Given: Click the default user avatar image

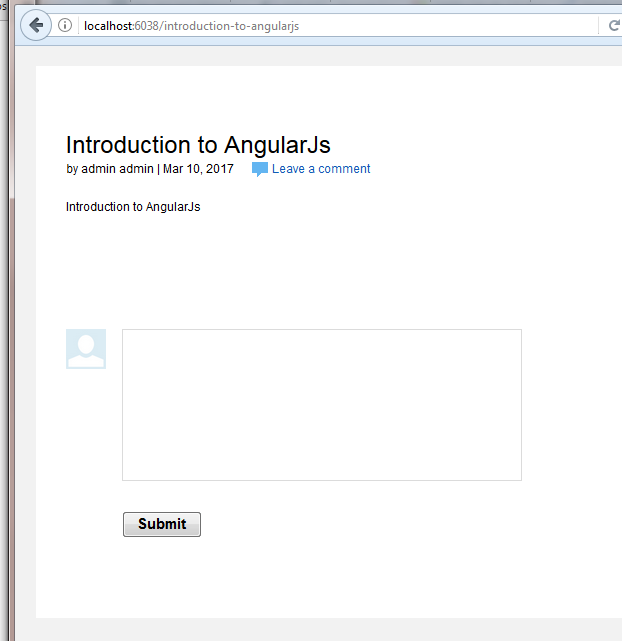Looking at the screenshot, I should click(86, 349).
